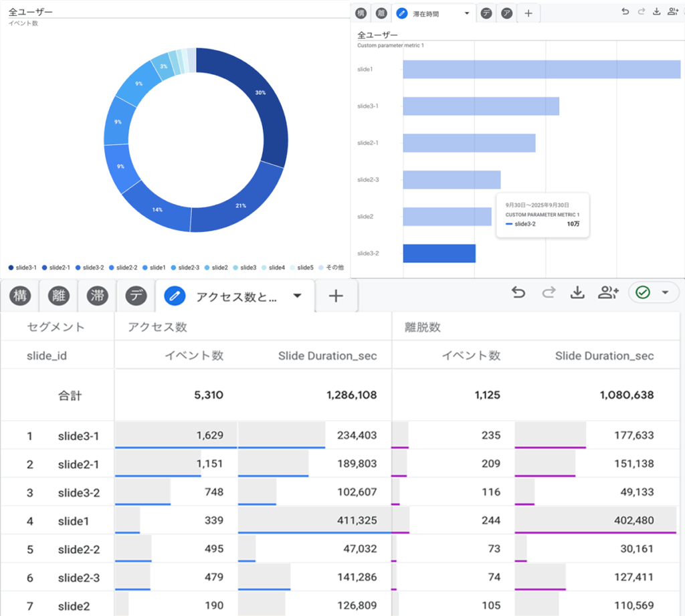This screenshot has height=616, width=685.
Task: Click the slide_id column header
Action: click(x=47, y=356)
